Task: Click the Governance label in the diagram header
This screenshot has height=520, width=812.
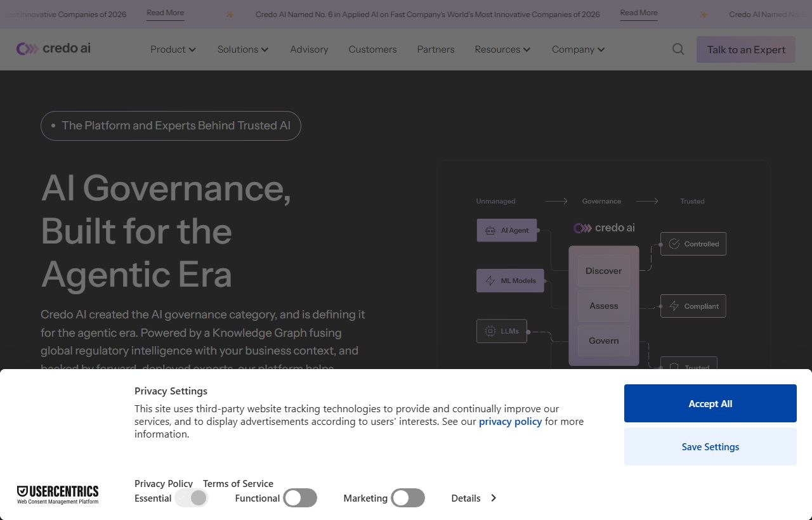Action: [x=602, y=201]
